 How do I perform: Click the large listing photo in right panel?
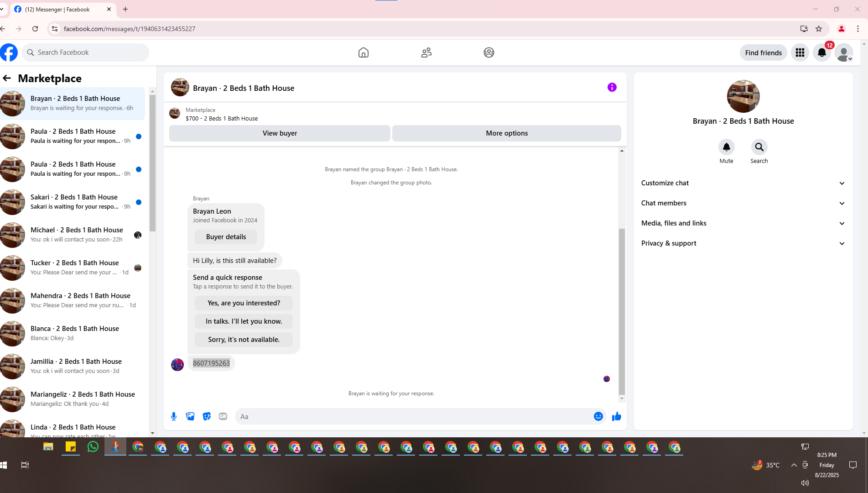pos(743,96)
